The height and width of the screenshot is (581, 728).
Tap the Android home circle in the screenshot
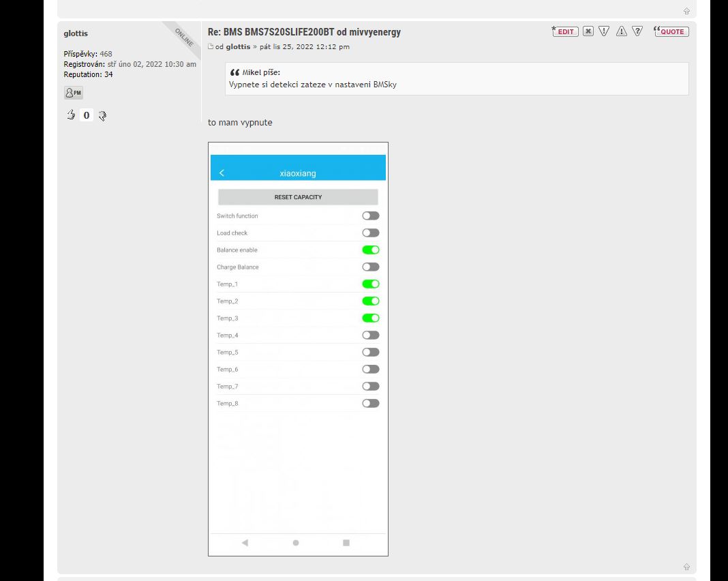tap(296, 543)
